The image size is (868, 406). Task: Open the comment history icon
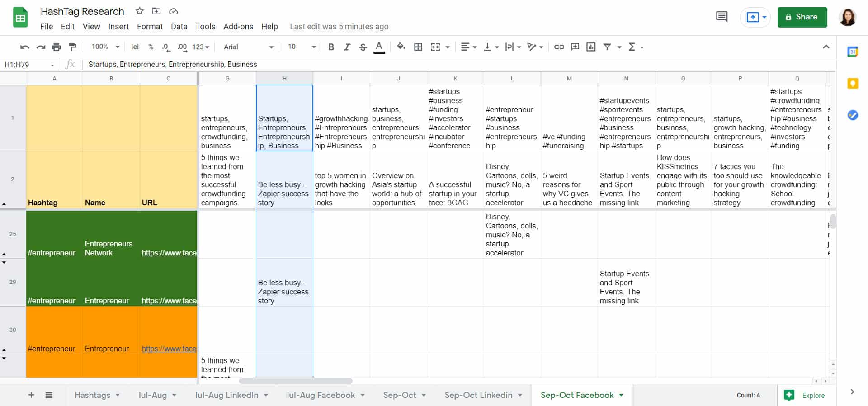point(722,17)
